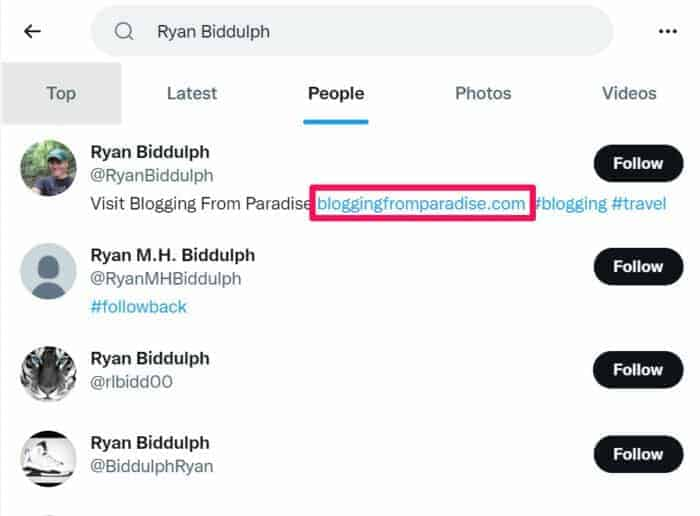
Task: Follow the @BiddulphRyan account
Action: point(638,453)
